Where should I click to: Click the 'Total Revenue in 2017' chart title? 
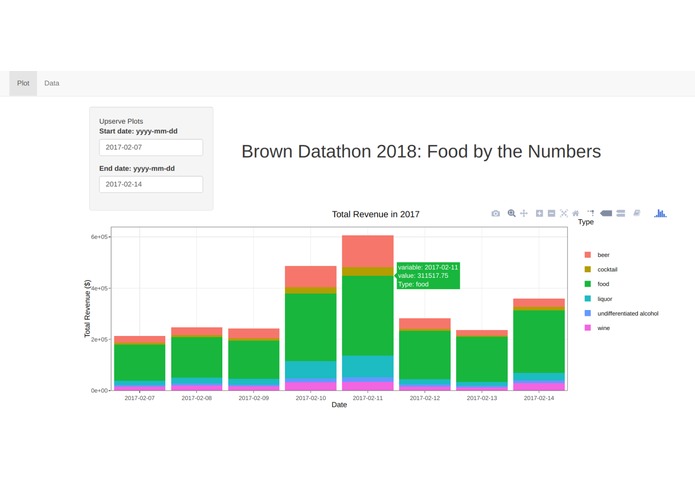376,214
